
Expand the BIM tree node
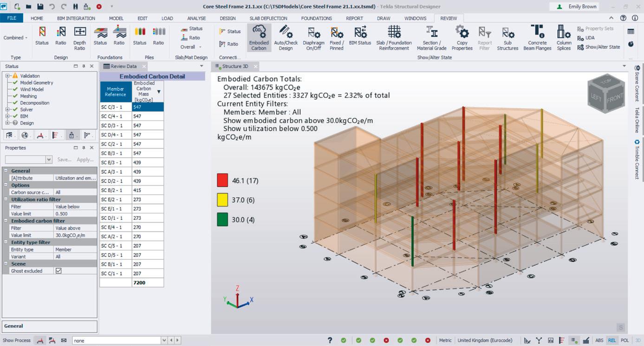pyautogui.click(x=7, y=116)
